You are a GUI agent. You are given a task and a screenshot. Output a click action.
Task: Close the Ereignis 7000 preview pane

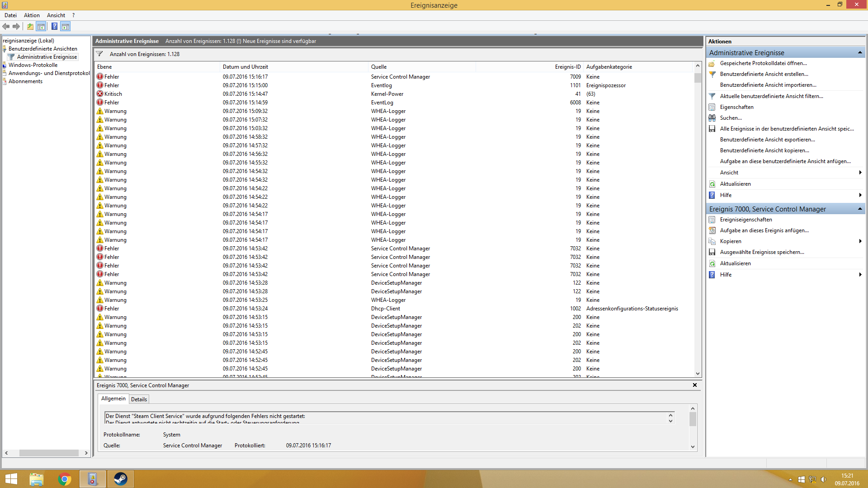695,385
